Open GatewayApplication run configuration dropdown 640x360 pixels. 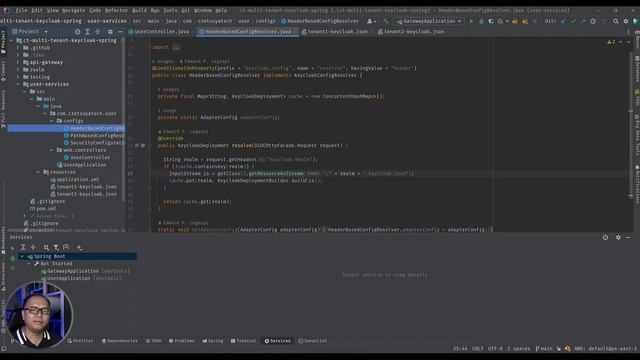point(429,21)
